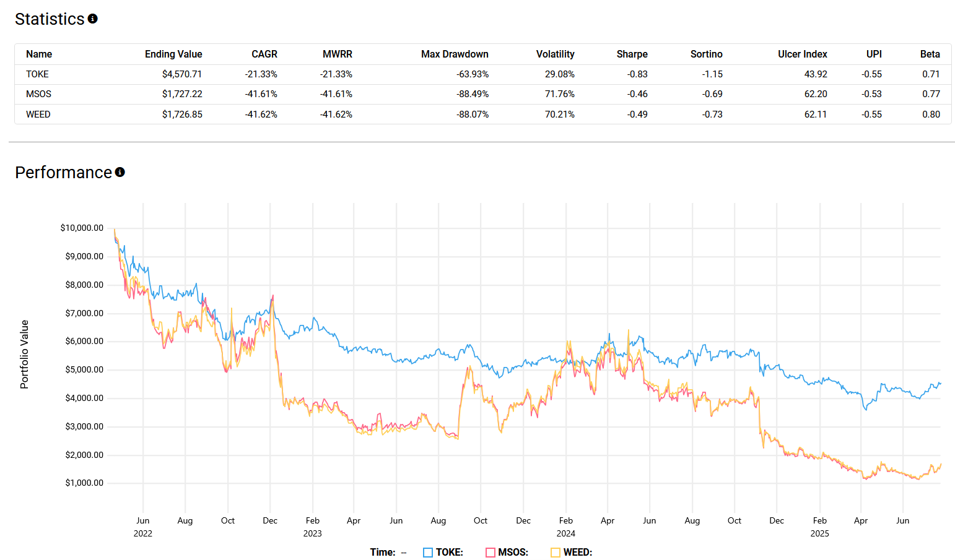Click the Volatility column header
Screen dimensions: 955x560
[556, 54]
